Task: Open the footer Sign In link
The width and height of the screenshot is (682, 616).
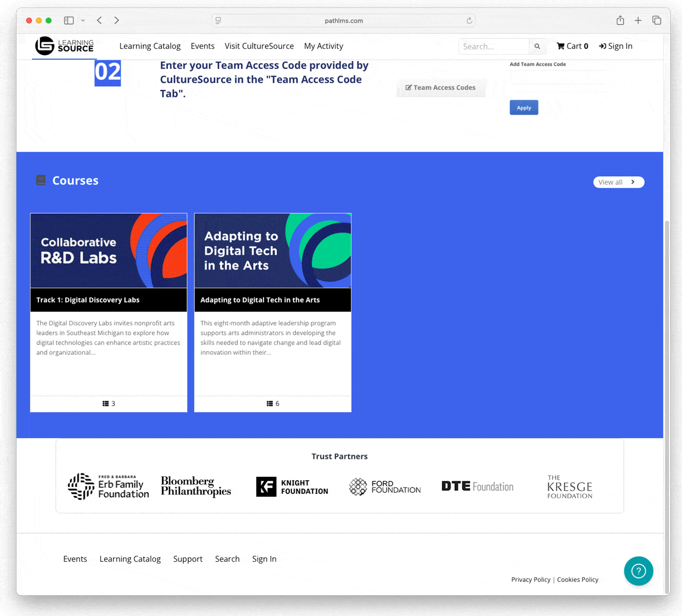Action: click(264, 559)
